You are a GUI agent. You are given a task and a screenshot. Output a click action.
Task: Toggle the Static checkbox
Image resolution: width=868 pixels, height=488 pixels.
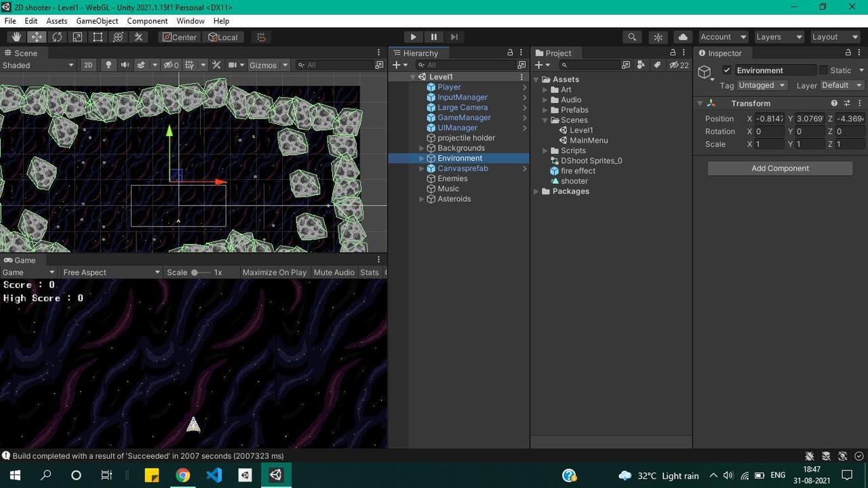(x=823, y=70)
